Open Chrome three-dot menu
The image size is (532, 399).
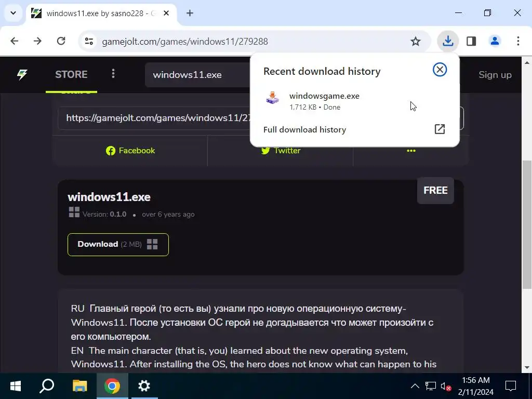518,42
